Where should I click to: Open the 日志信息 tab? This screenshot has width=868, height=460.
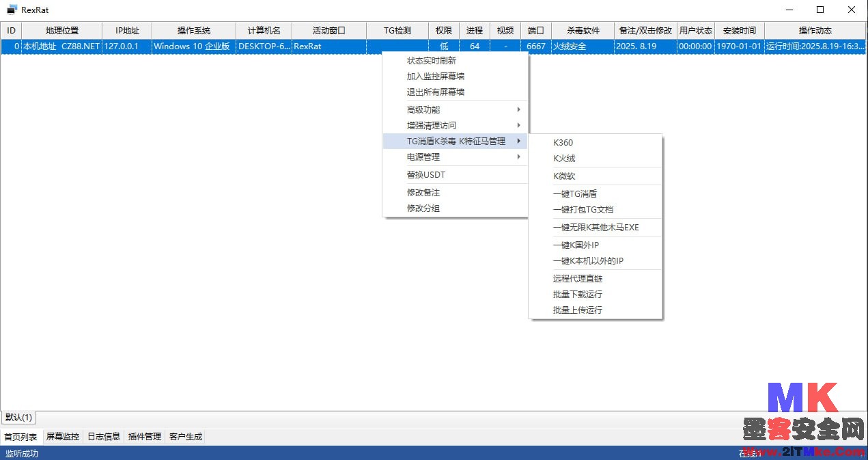tap(104, 437)
